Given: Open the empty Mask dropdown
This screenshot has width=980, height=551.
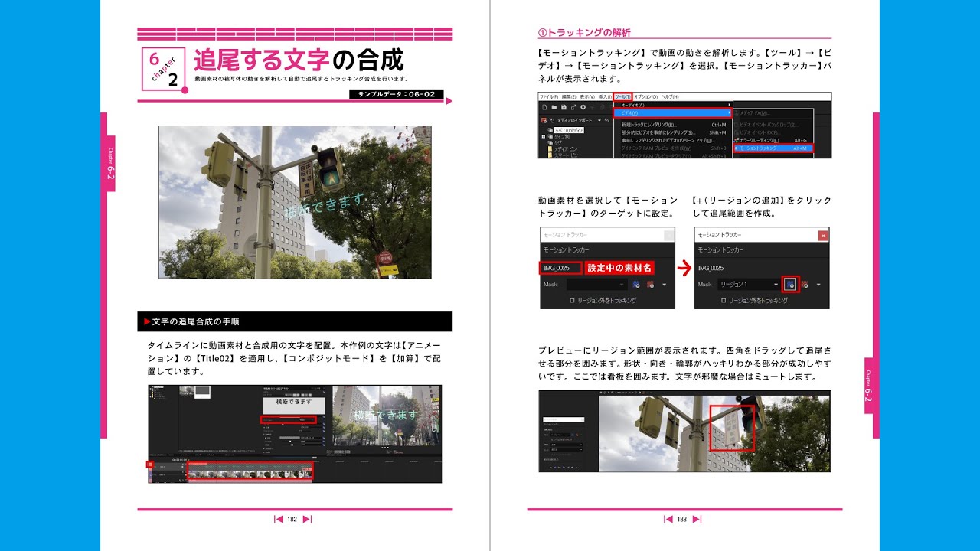Looking at the screenshot, I should (x=596, y=285).
